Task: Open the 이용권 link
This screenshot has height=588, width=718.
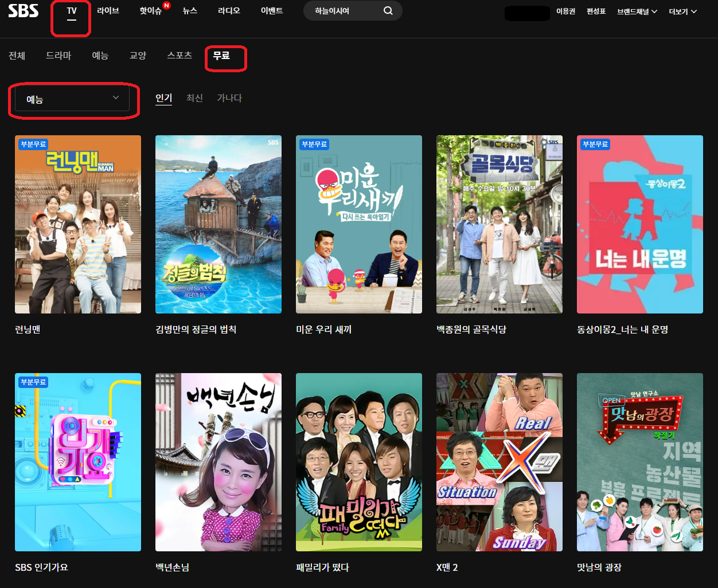Action: (x=565, y=11)
